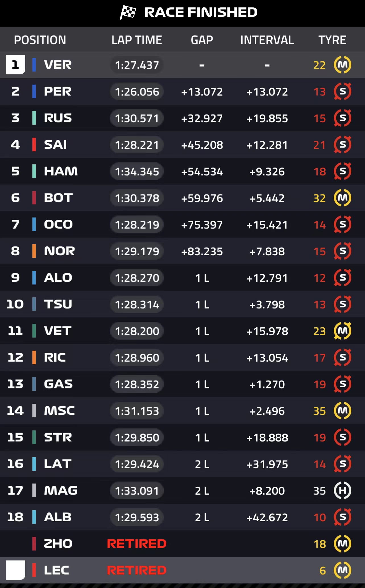This screenshot has width=365, height=588.
Task: Select the LAP TIME column header
Action: [x=137, y=40]
